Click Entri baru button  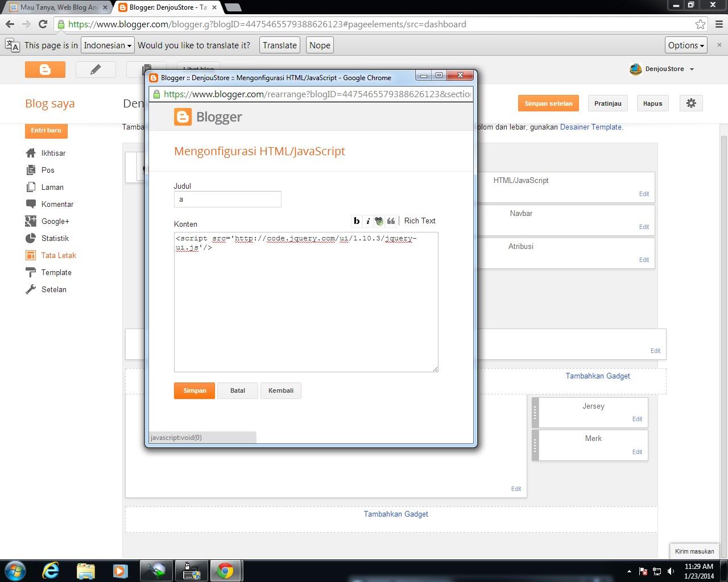point(46,130)
